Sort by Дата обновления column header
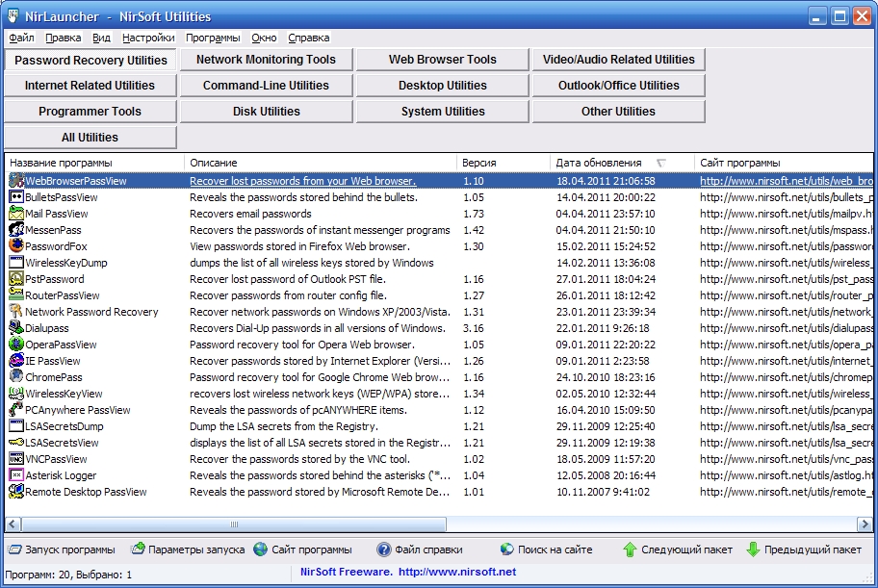Viewport: 878px width, 588px height. [622, 163]
